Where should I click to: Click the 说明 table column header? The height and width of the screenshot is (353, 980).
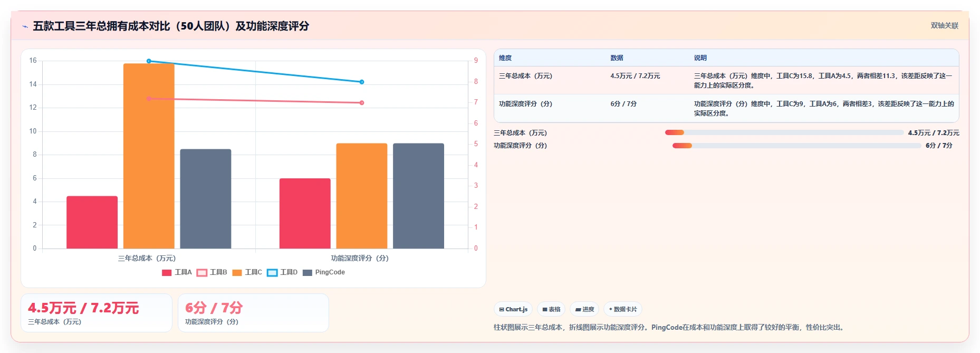click(700, 58)
